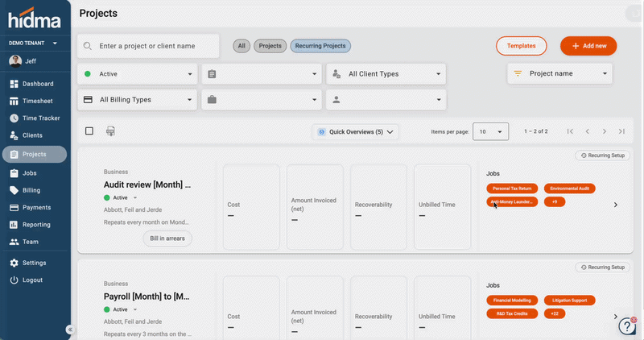644x340 pixels.
Task: Click the briefcase icon in the filter field
Action: pyautogui.click(x=212, y=99)
